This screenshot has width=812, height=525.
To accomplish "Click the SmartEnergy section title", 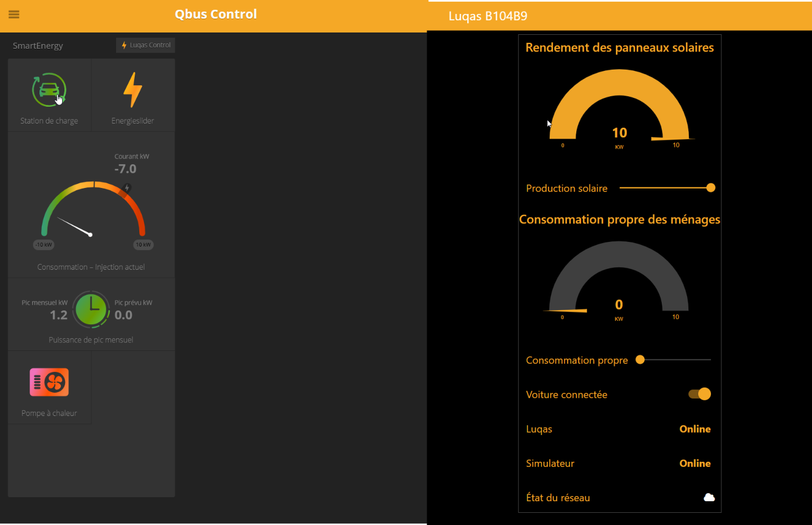I will click(38, 45).
